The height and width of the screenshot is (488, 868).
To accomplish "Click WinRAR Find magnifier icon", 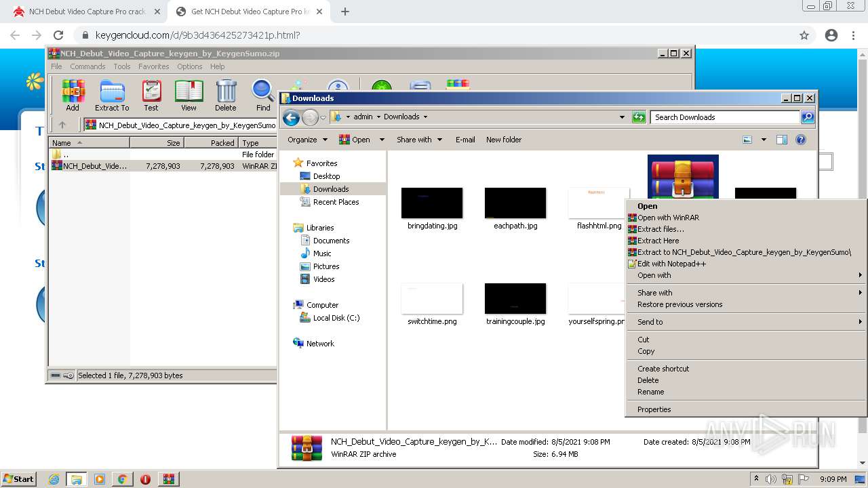I will (263, 95).
